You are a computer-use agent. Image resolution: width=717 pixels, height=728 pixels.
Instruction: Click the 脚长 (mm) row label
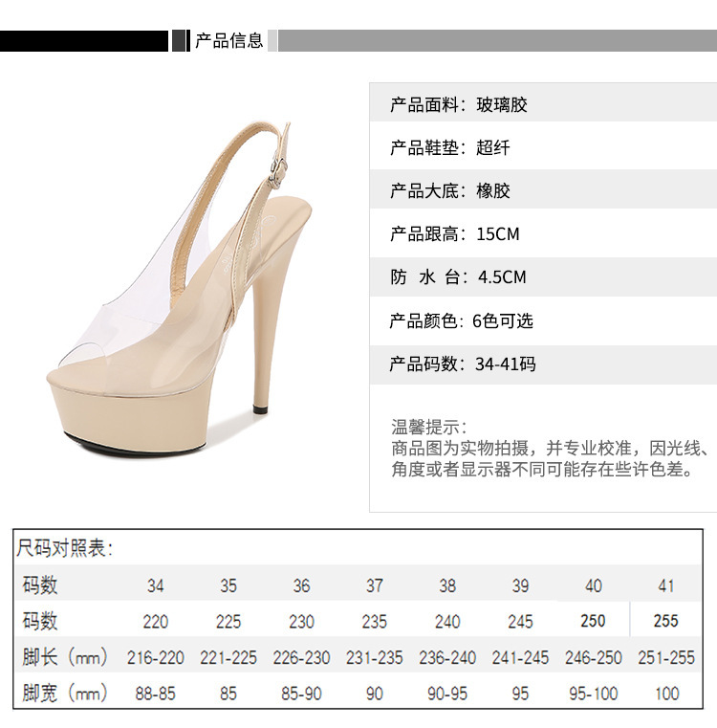pos(65,657)
